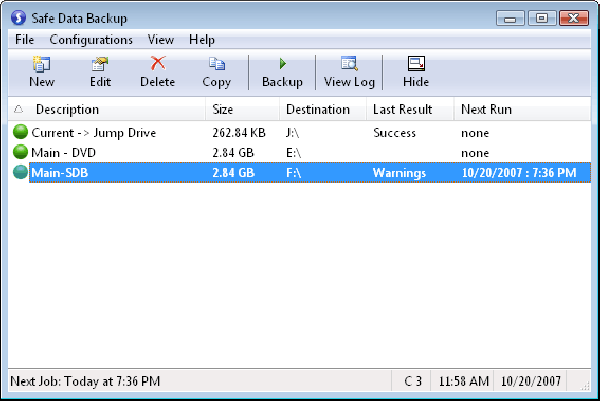Click Next Job: Today at 7:36 PM status text

(85, 381)
